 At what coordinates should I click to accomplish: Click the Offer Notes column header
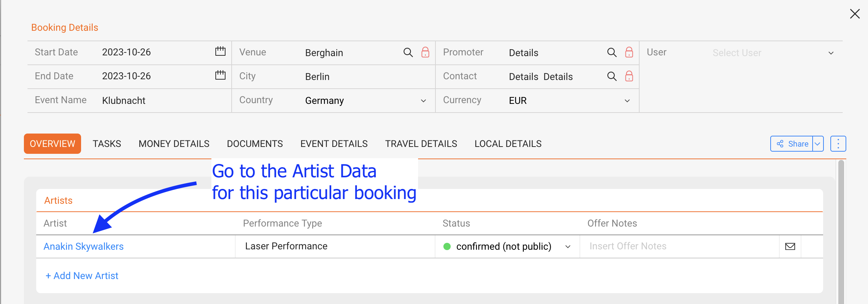(x=612, y=223)
